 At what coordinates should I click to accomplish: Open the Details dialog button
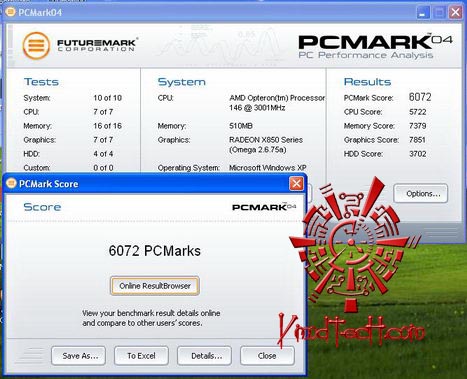pos(204,356)
